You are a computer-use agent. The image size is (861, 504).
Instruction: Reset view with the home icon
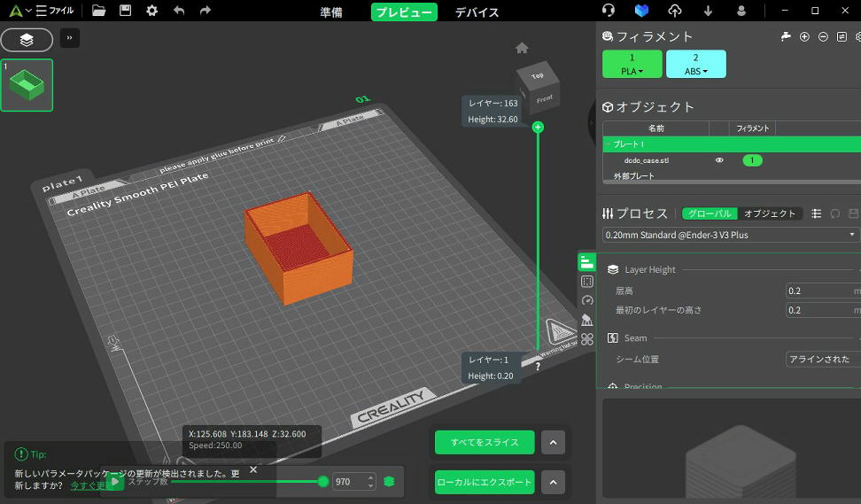click(522, 48)
